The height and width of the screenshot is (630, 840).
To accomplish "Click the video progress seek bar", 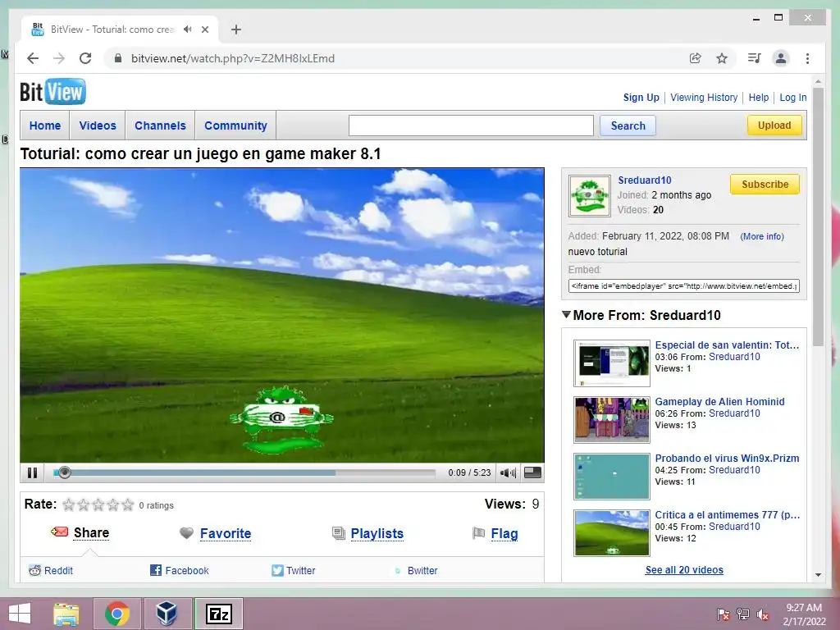I will 244,472.
